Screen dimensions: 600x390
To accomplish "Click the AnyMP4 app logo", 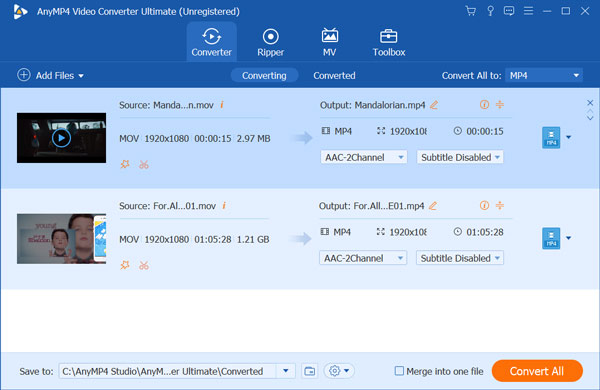I will [x=20, y=11].
